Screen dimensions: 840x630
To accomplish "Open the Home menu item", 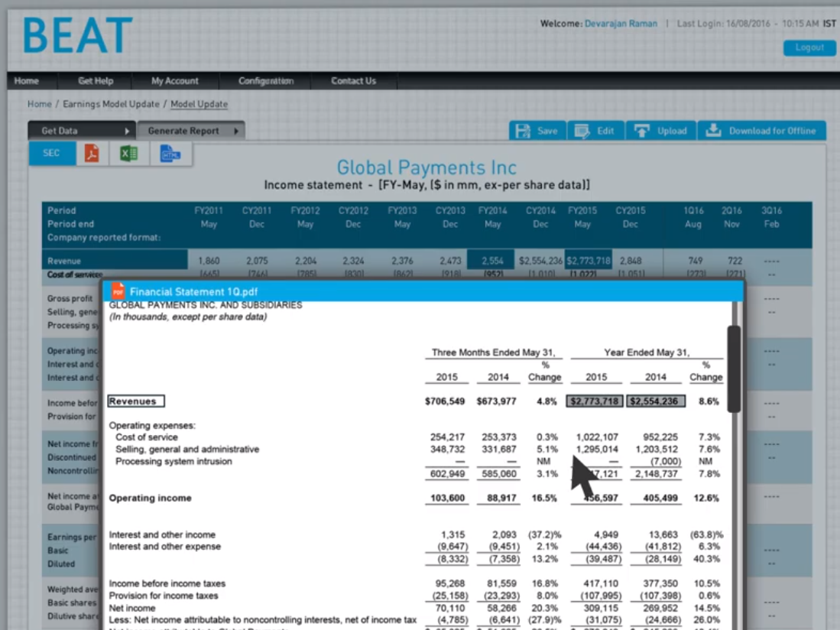I will [x=27, y=81].
